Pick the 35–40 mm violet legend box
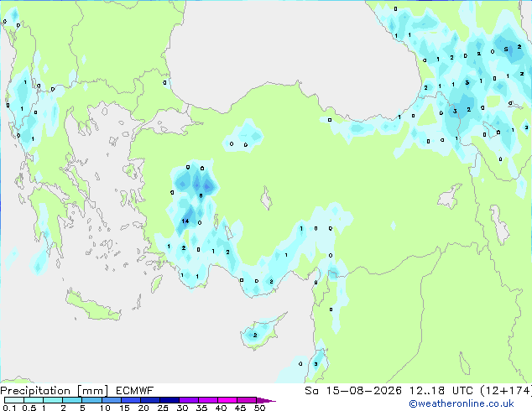This screenshot has width=532, height=411. pos(207,400)
